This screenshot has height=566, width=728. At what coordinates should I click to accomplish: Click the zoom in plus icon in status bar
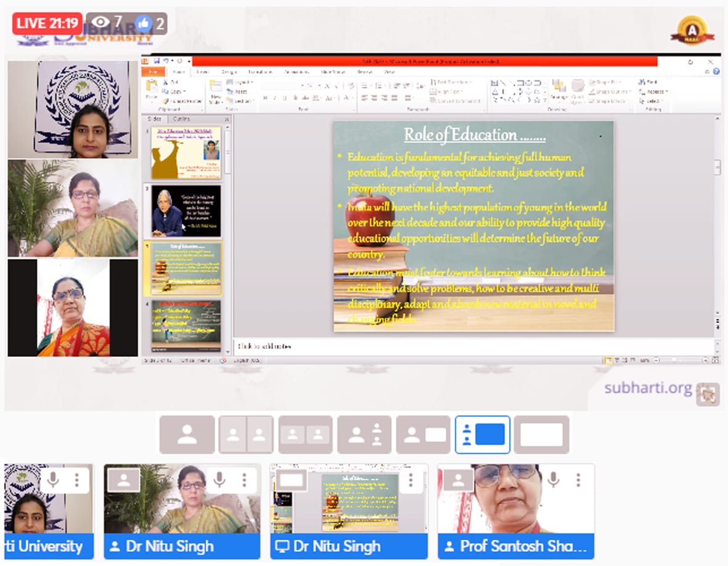(705, 360)
